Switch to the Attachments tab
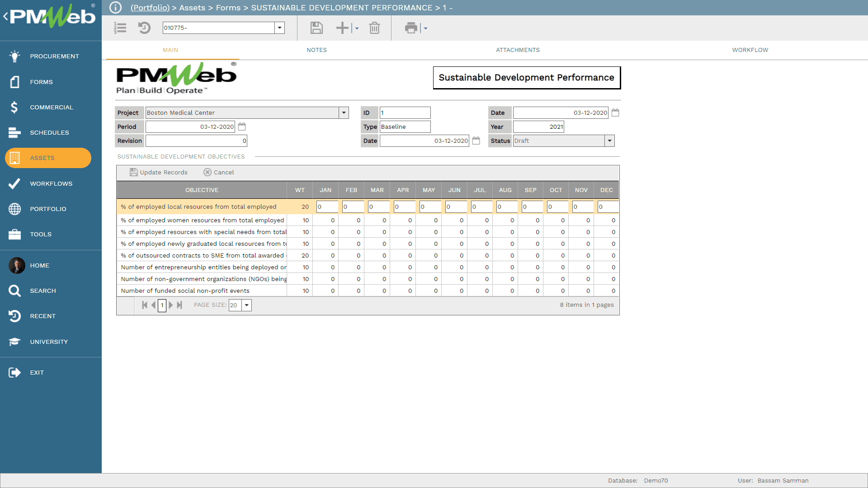Viewport: 868px width, 488px height. pos(518,50)
